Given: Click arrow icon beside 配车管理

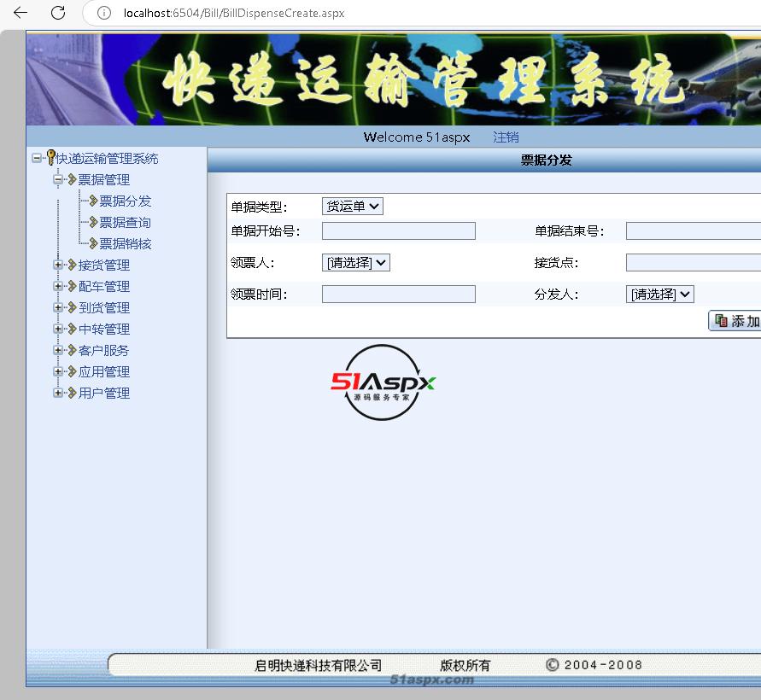Looking at the screenshot, I should pyautogui.click(x=73, y=286).
